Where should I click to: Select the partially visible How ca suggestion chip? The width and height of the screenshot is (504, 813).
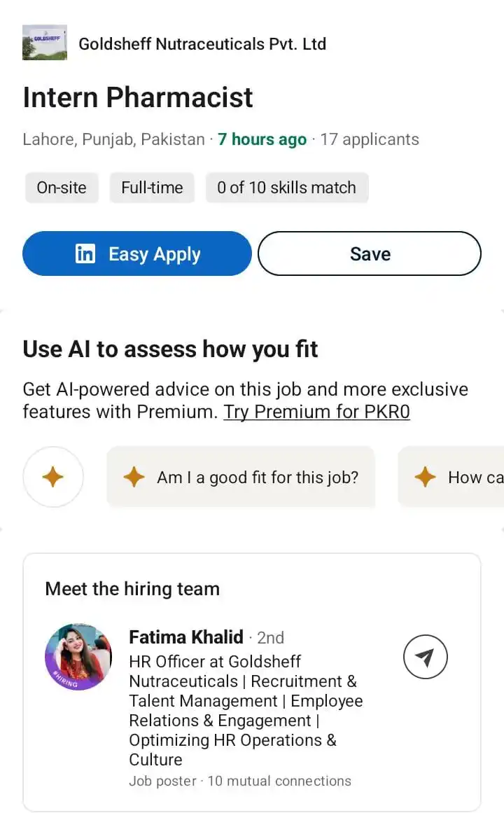(x=451, y=477)
